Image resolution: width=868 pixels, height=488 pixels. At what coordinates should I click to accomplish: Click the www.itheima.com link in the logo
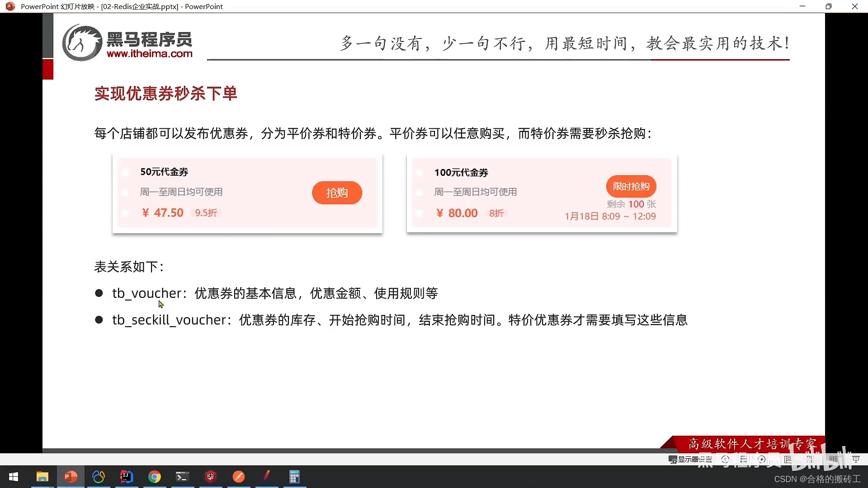[x=150, y=54]
